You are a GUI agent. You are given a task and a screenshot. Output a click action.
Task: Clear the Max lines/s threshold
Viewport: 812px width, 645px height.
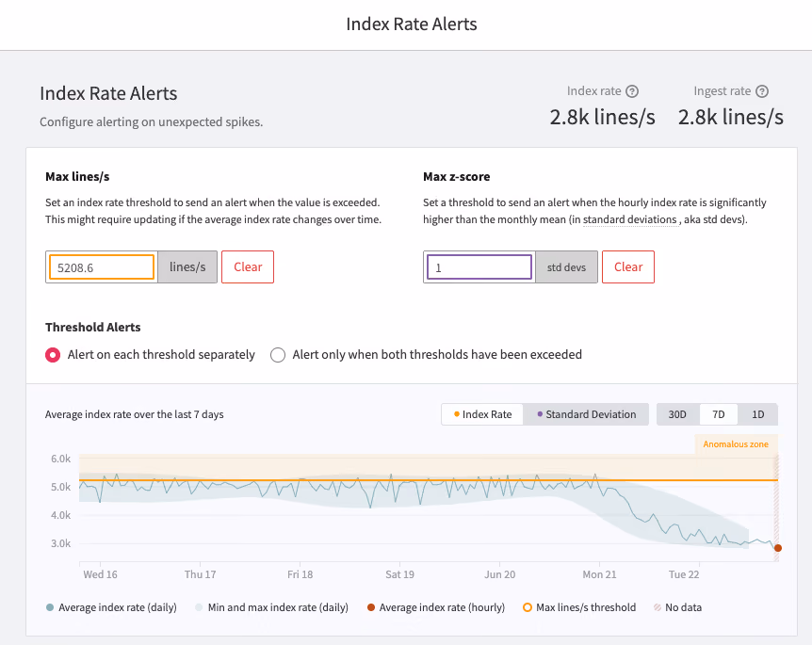(248, 267)
